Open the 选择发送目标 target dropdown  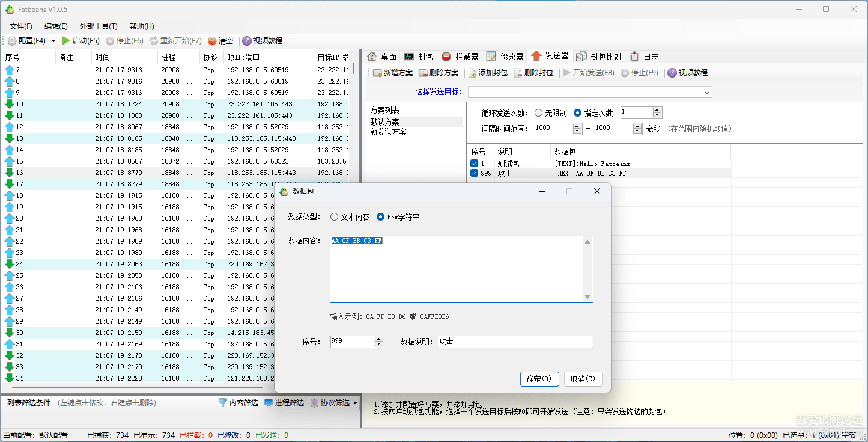pos(708,91)
